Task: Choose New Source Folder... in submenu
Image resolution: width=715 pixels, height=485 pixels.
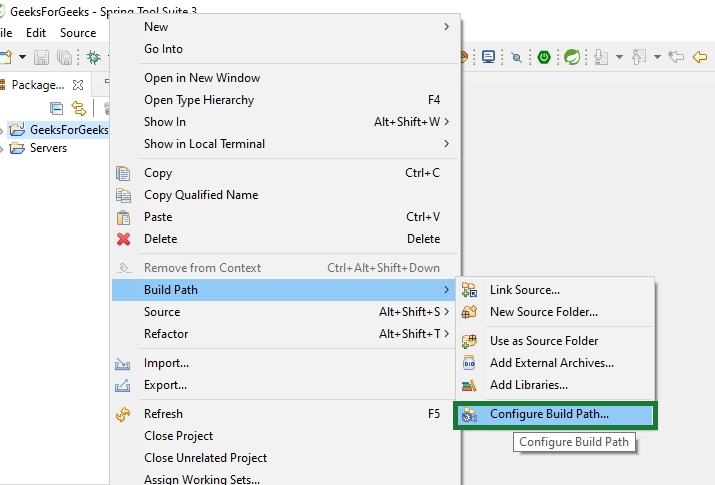Action: tap(556, 312)
